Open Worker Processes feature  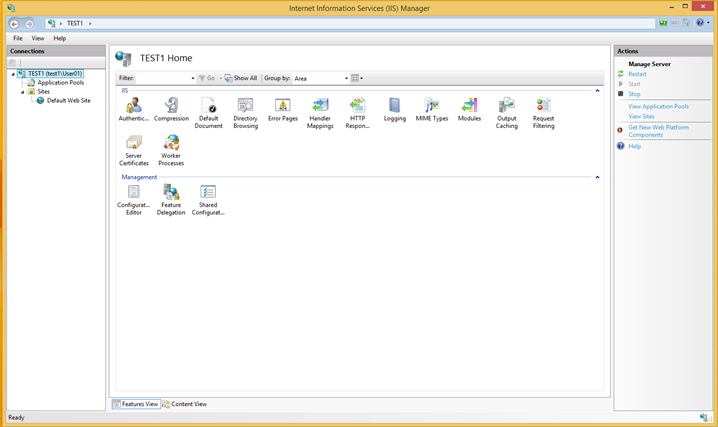171,151
